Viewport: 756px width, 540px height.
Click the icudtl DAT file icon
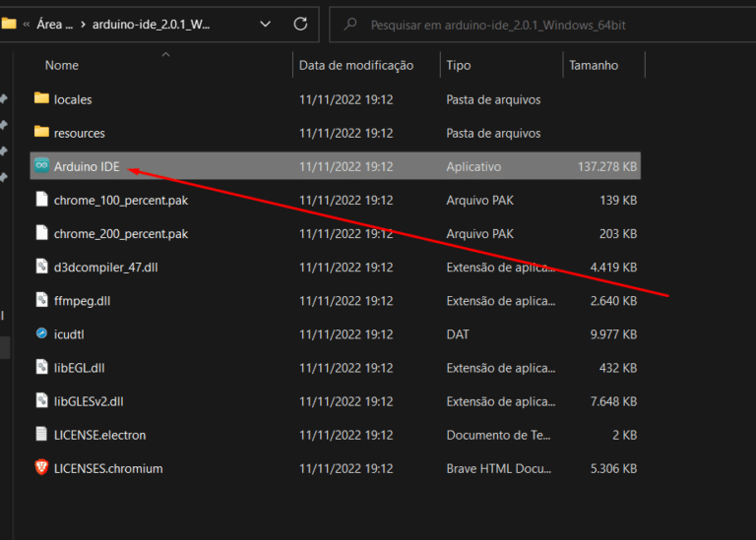click(x=41, y=333)
